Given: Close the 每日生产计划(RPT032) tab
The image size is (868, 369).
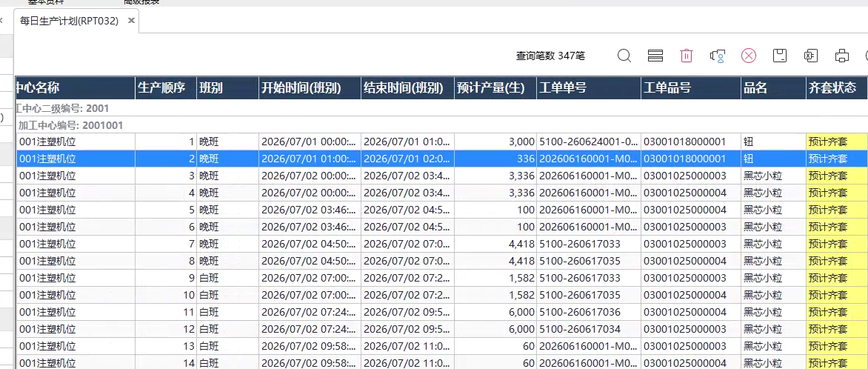Looking at the screenshot, I should click(x=131, y=21).
